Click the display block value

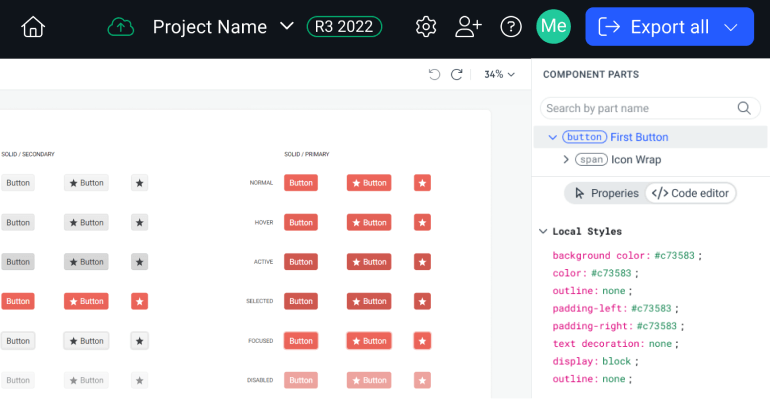[616, 362]
